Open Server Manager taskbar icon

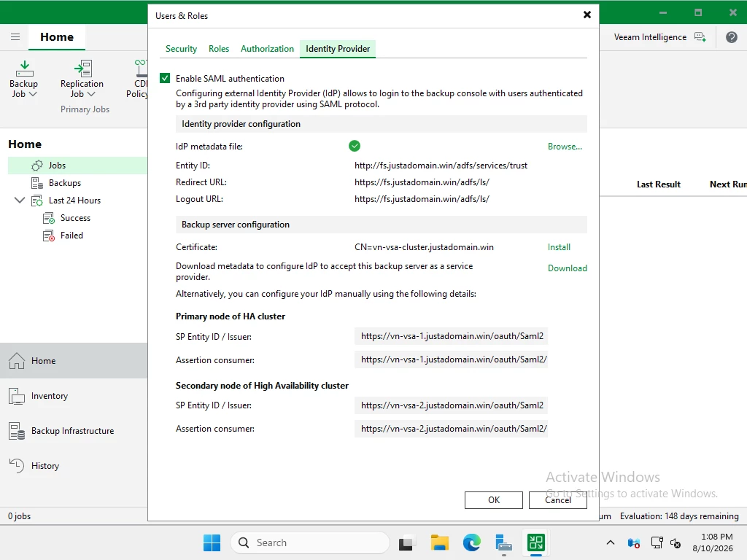503,542
